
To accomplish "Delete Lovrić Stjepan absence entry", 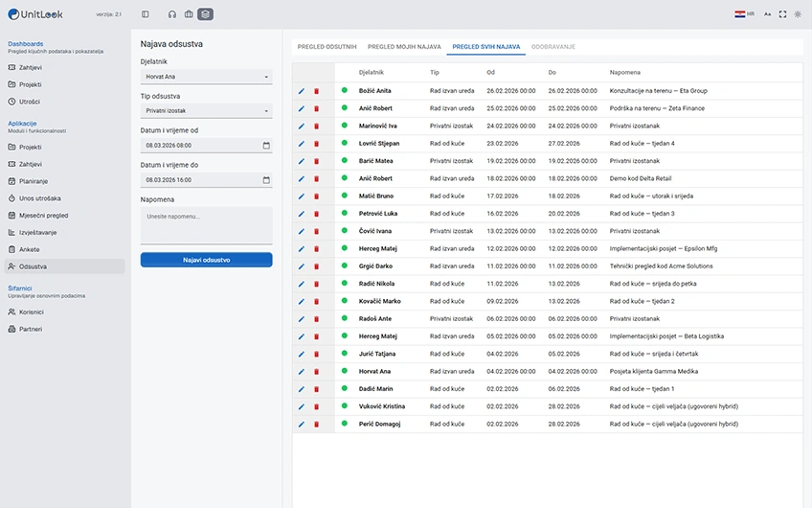I will (x=316, y=144).
